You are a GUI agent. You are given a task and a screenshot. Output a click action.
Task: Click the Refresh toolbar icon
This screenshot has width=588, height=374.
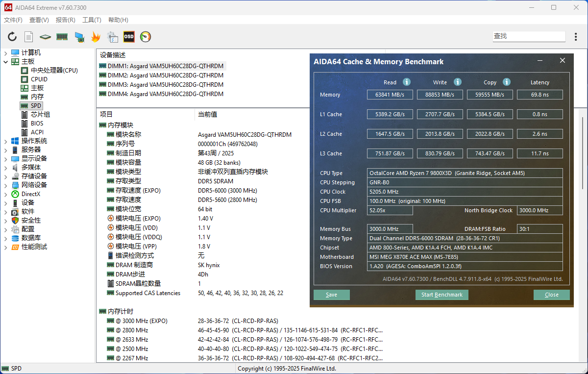point(12,37)
